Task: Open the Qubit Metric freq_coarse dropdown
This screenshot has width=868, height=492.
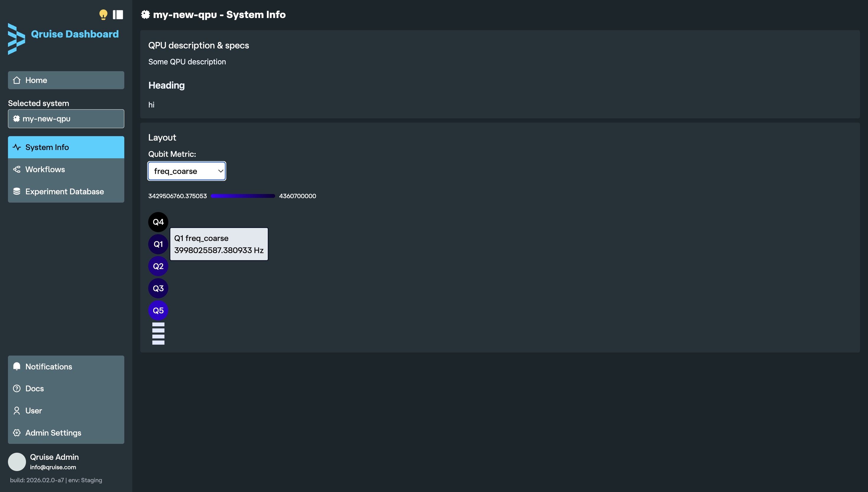Action: (187, 171)
